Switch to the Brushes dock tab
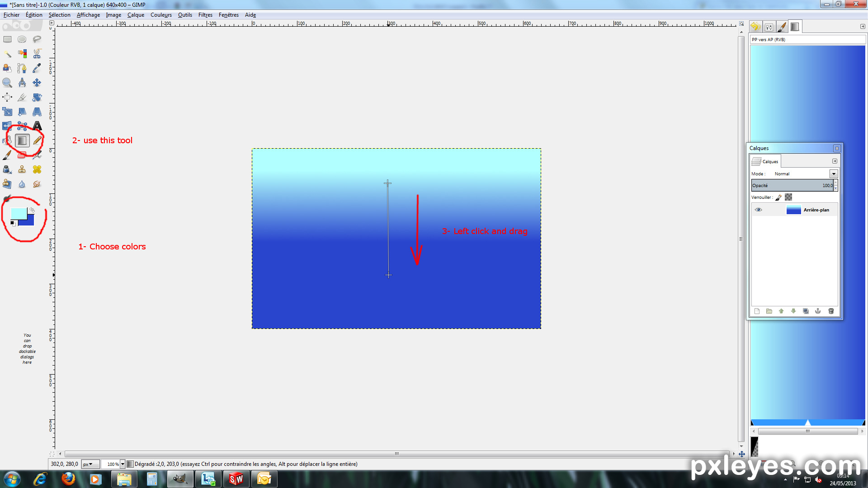 [782, 27]
